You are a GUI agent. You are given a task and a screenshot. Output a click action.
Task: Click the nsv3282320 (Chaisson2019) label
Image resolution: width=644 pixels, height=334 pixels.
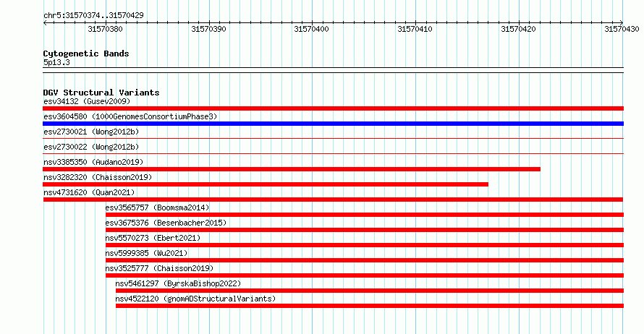[x=98, y=177]
